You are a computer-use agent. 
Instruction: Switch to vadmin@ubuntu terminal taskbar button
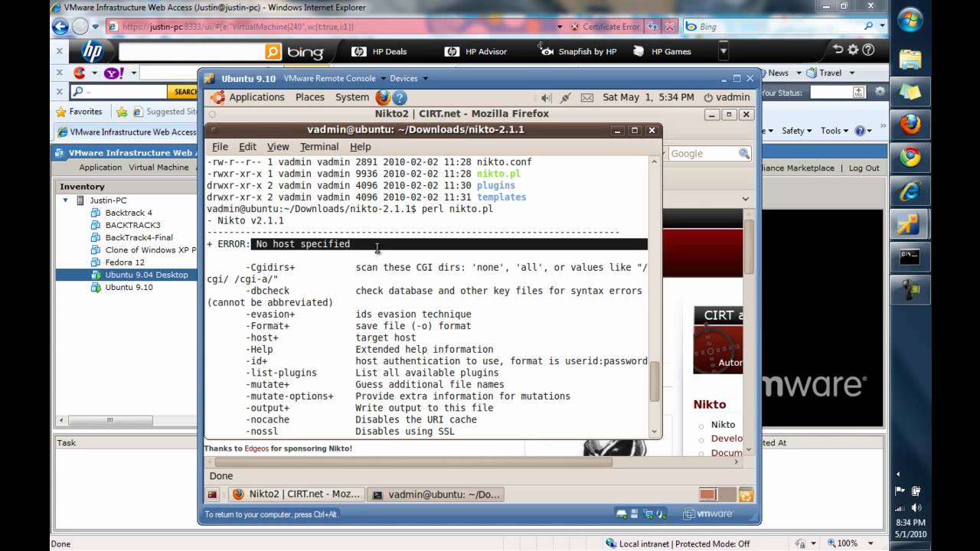pos(436,494)
